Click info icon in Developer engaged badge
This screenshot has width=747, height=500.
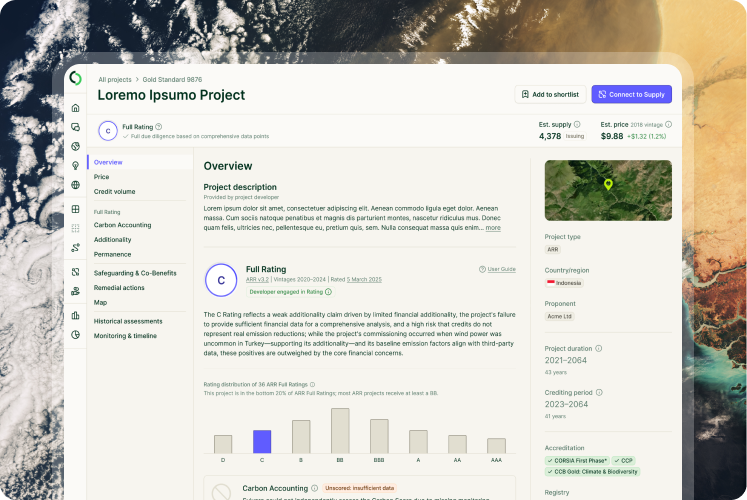(x=328, y=292)
